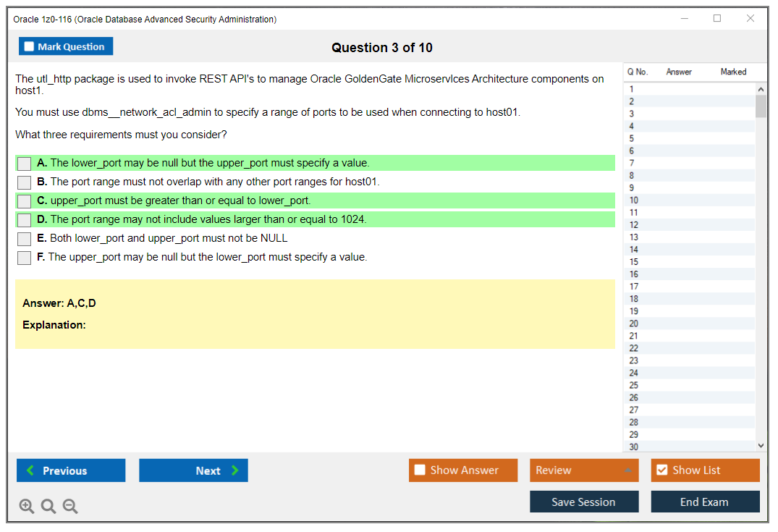Click the plain magnifier search icon
This screenshot has width=778, height=532.
pyautogui.click(x=48, y=506)
